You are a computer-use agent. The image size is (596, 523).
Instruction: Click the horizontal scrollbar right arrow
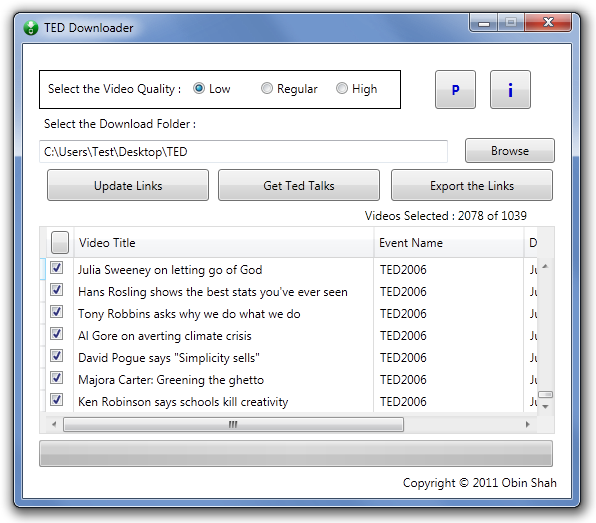click(528, 424)
